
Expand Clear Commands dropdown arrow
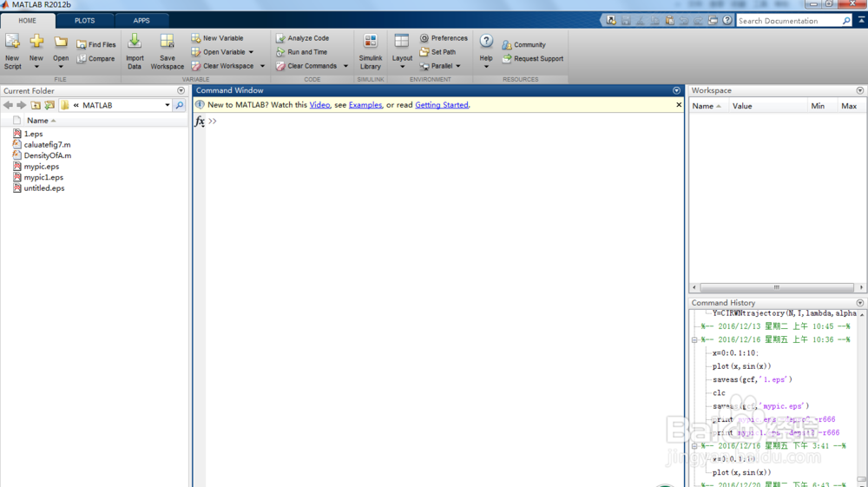[x=346, y=66]
